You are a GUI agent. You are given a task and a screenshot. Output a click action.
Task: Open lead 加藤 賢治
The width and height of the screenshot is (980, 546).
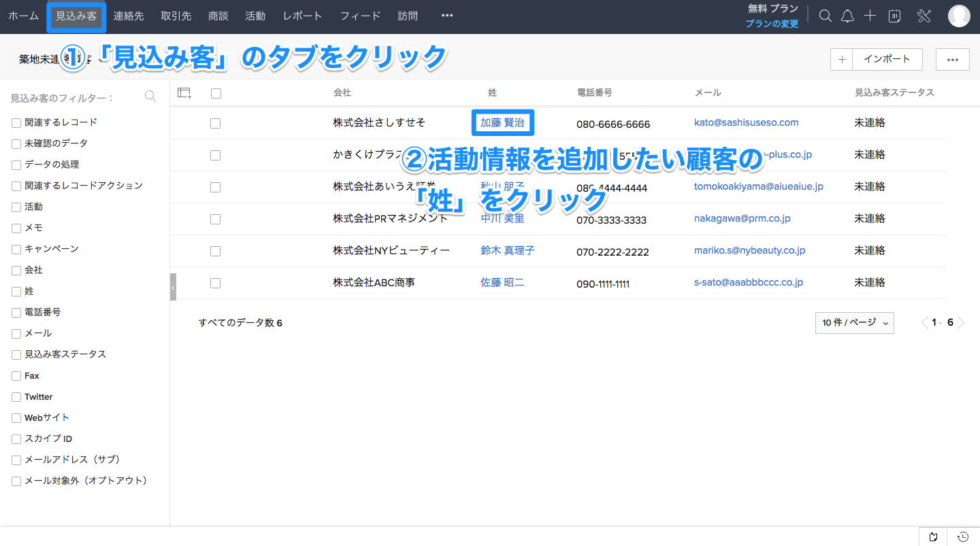[502, 123]
